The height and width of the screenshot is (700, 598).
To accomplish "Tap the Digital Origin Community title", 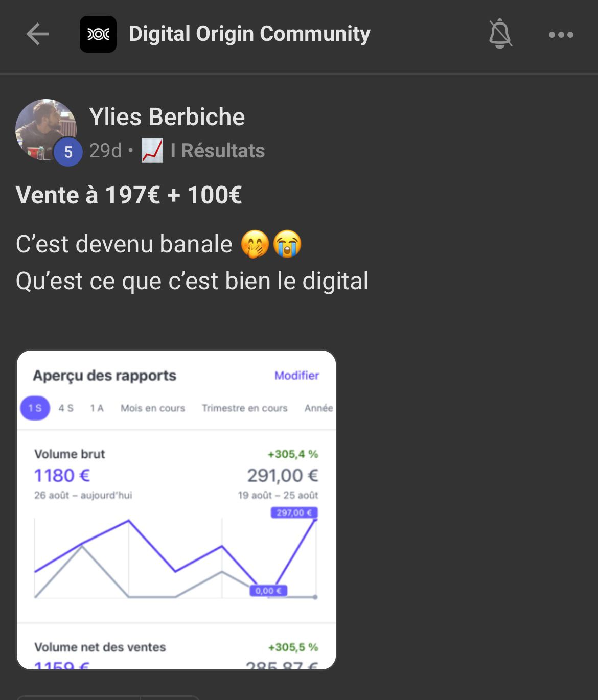I will [x=249, y=34].
